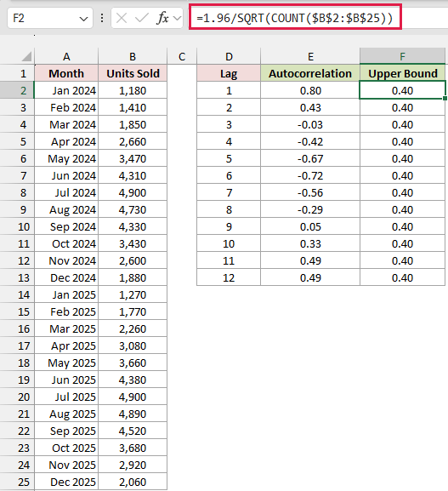Click the 1,410 units sold cell

click(x=133, y=107)
